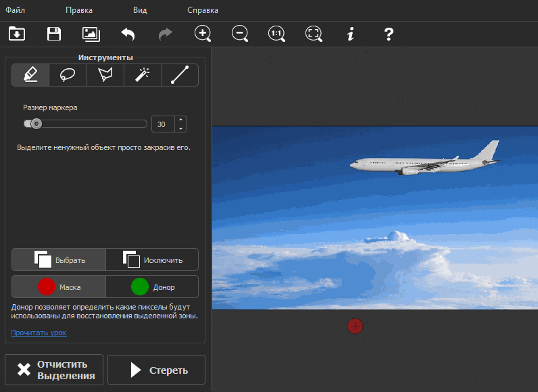Increase marker size with up arrow

point(180,120)
